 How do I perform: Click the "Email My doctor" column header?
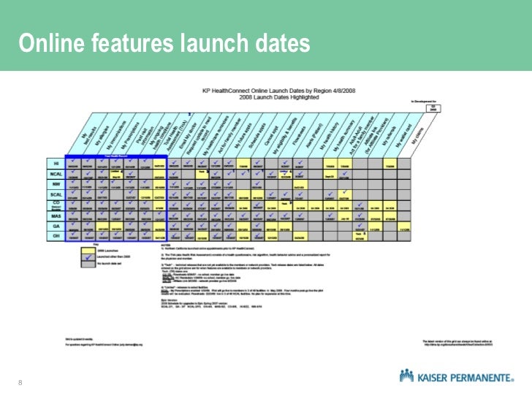[187, 136]
